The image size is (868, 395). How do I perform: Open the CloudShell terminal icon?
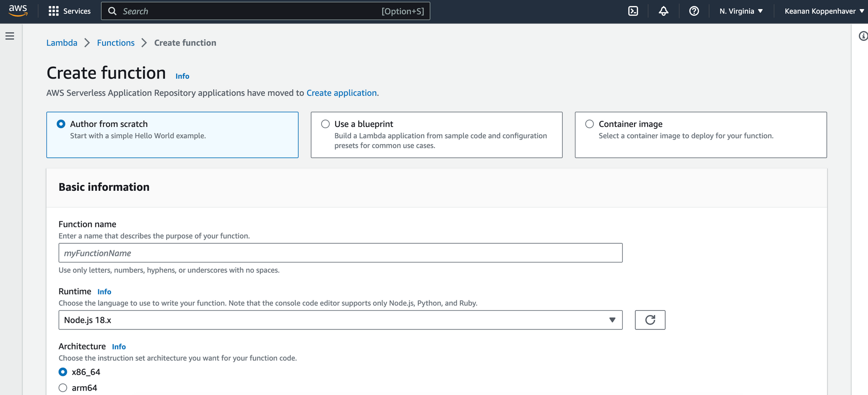[x=633, y=11]
